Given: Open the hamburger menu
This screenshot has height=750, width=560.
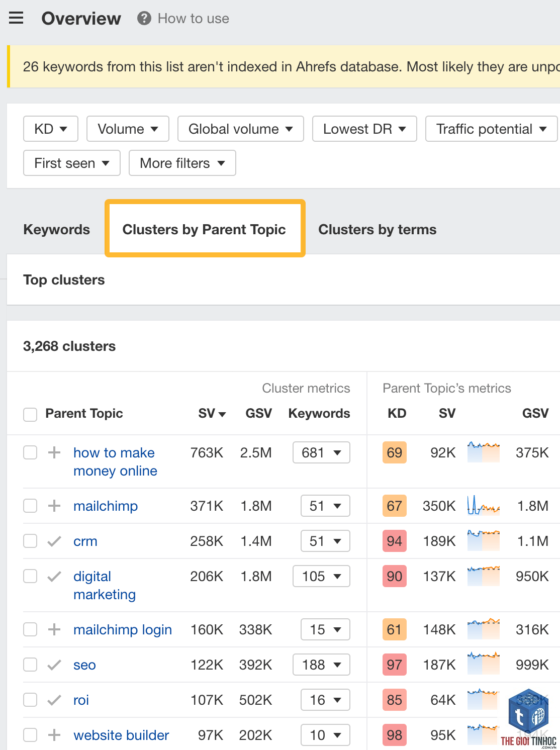Looking at the screenshot, I should [16, 18].
